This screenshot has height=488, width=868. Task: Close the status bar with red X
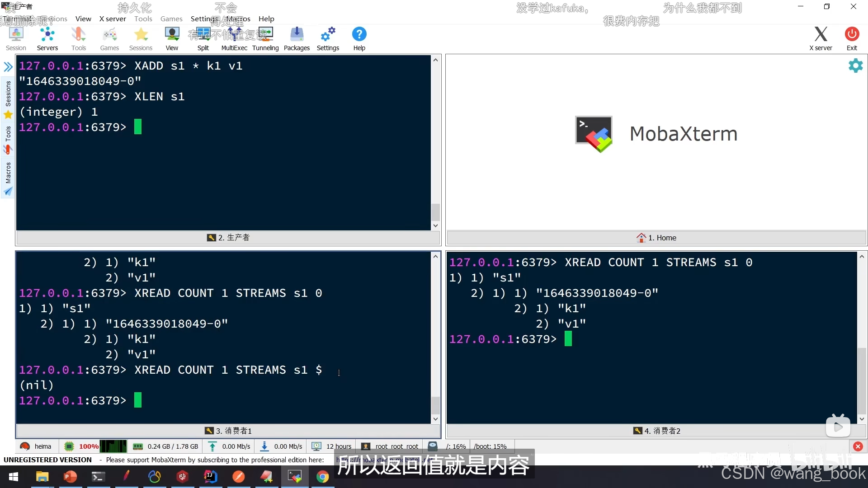point(858,446)
